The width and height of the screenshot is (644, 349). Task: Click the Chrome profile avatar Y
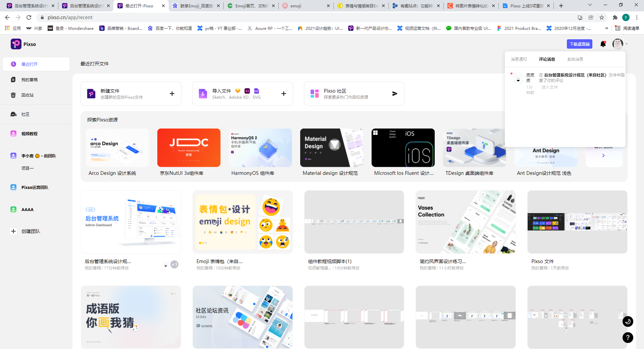point(626,17)
